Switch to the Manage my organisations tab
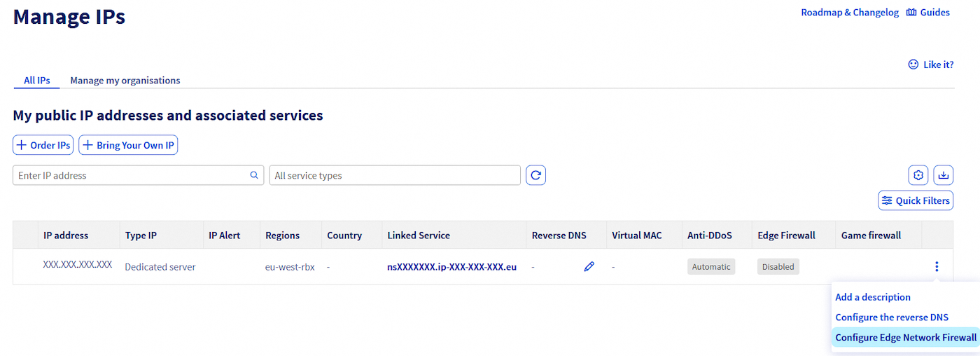980x356 pixels. point(125,81)
